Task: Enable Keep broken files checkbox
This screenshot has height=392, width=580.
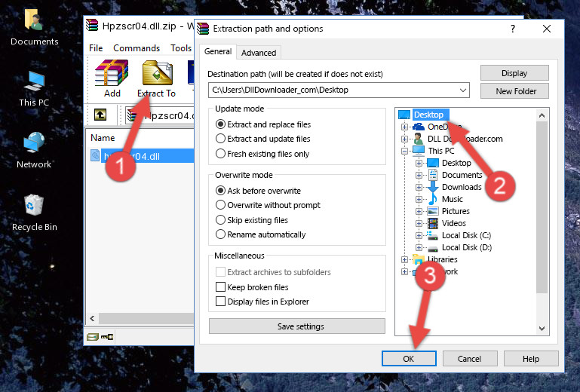Action: coord(220,286)
